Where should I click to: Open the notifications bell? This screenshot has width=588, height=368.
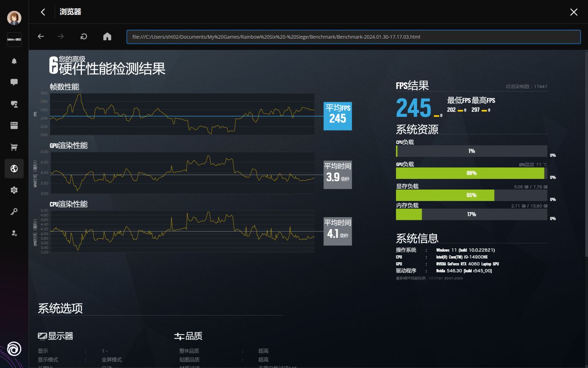coord(14,61)
